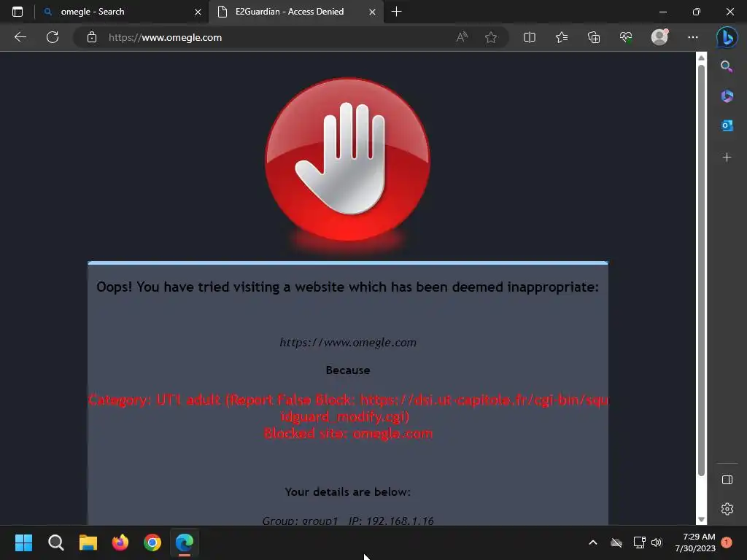Open sidebar settings gear
The image size is (747, 560).
click(x=727, y=509)
